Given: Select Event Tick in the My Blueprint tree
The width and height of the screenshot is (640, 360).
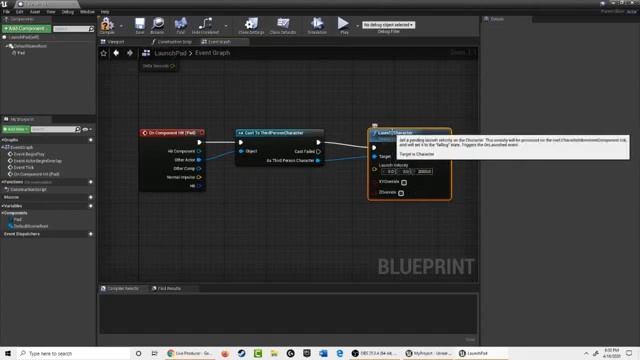Looking at the screenshot, I should click(24, 167).
